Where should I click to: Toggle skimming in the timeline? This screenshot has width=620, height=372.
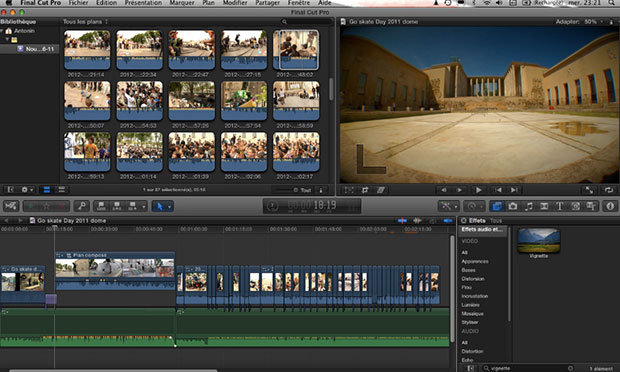(402, 221)
